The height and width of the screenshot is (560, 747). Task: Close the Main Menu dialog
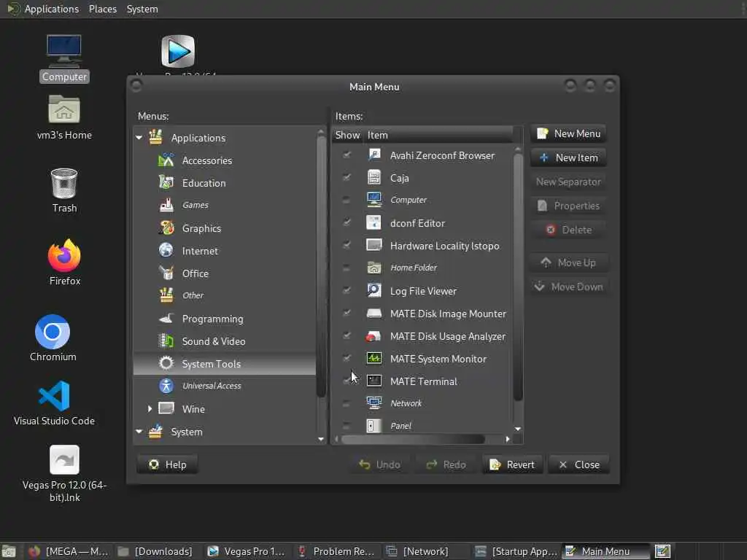point(578,464)
